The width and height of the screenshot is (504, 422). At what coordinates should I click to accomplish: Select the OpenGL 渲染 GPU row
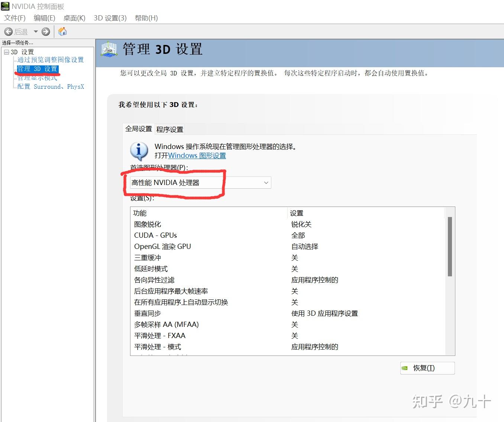click(x=287, y=247)
